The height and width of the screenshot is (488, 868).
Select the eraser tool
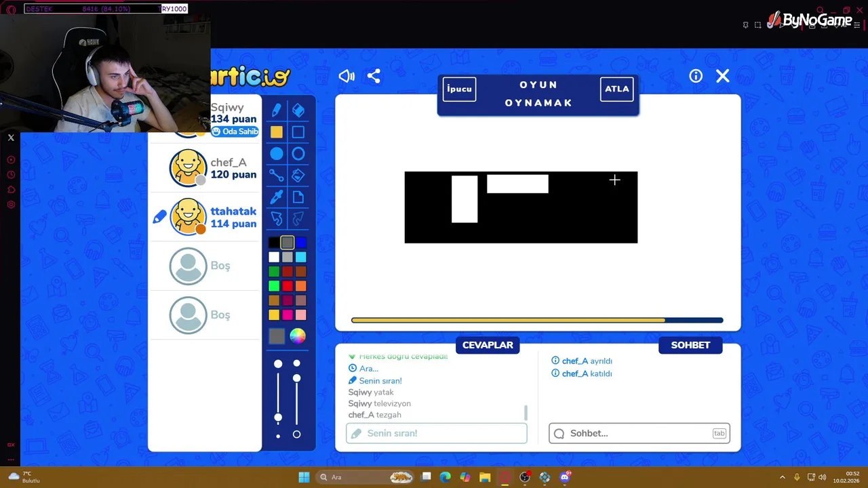[x=298, y=110]
